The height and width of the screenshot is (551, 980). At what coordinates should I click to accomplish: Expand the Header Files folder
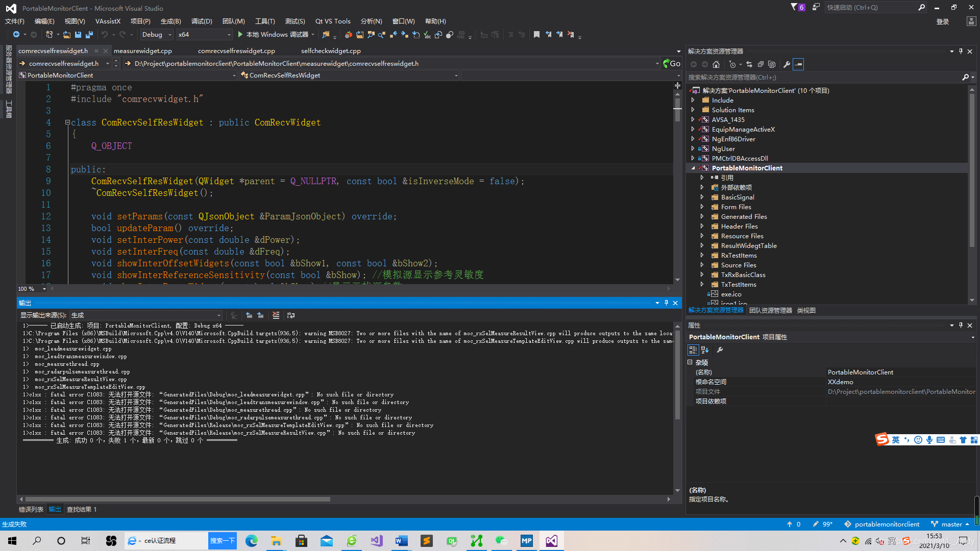702,227
